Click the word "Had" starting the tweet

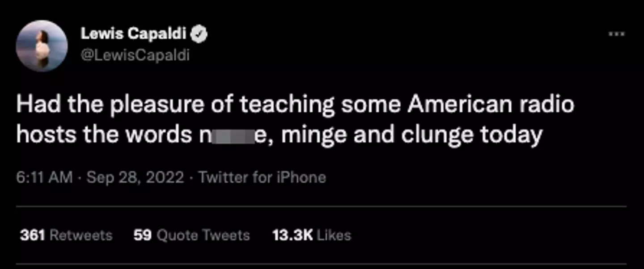coord(34,105)
